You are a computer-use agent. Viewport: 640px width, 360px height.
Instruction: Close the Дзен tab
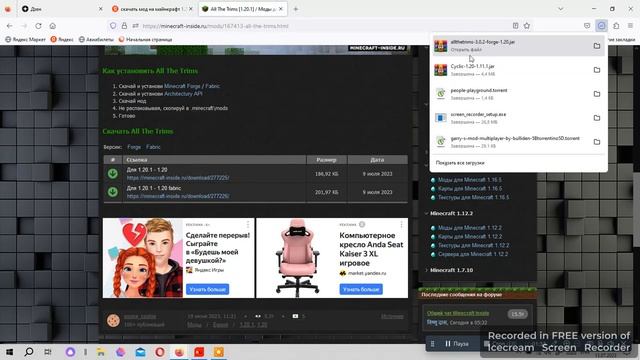(100, 9)
